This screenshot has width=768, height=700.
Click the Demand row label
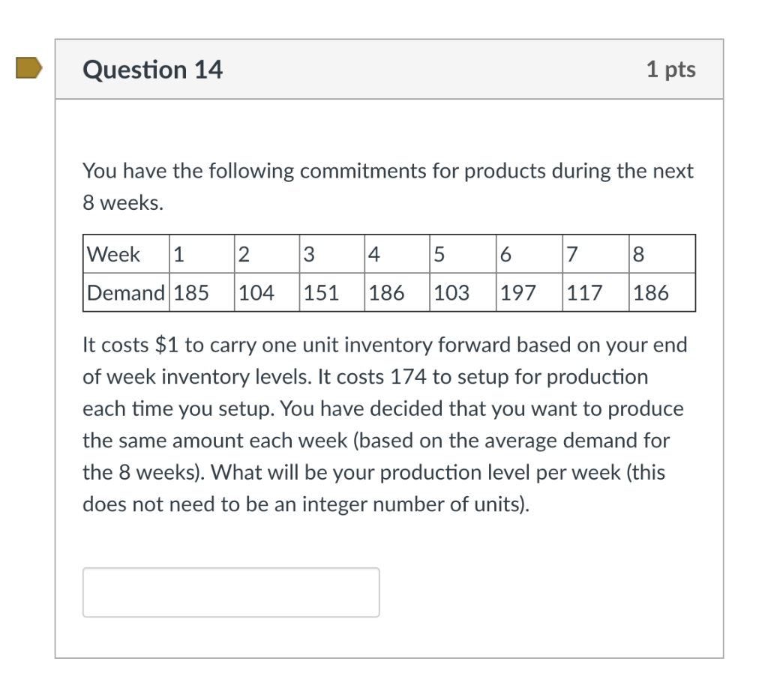pyautogui.click(x=124, y=292)
